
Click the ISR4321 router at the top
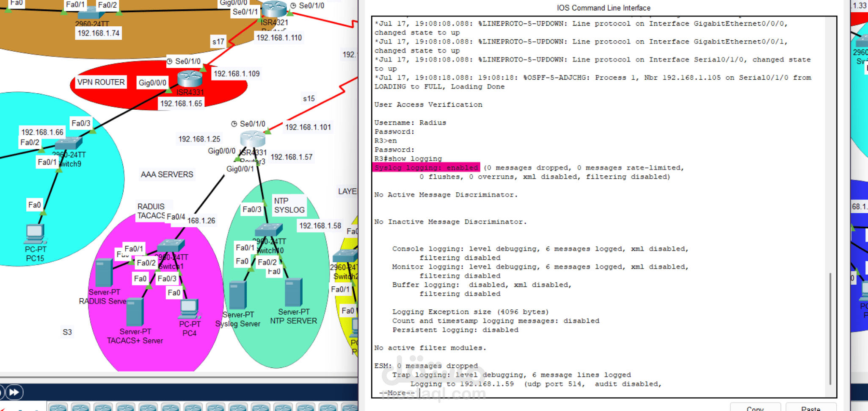274,9
